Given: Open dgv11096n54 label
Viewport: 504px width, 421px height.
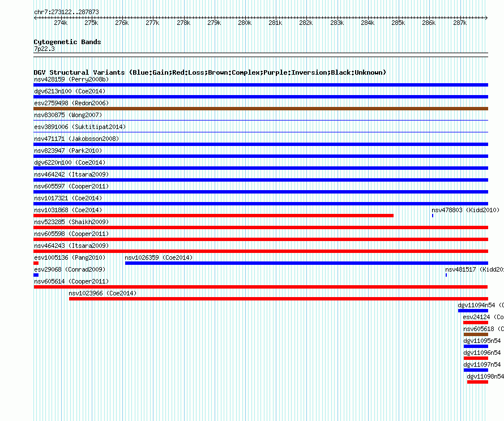Looking at the screenshot, I should (482, 353).
